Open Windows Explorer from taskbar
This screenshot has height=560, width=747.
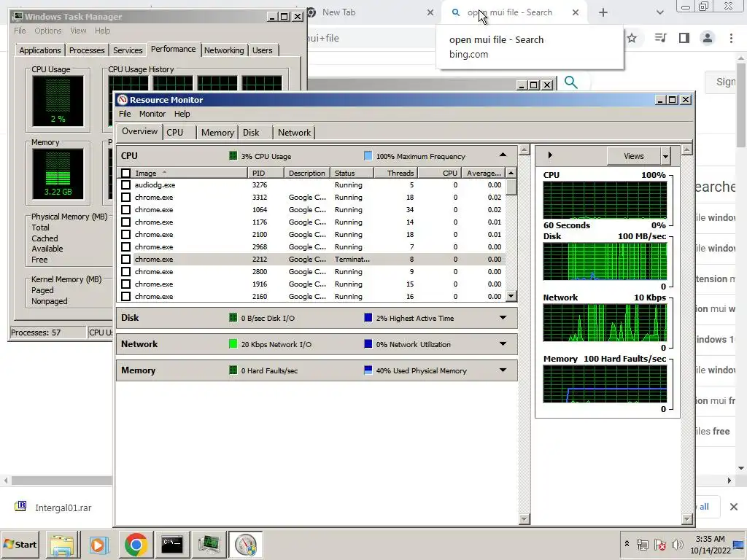click(62, 544)
